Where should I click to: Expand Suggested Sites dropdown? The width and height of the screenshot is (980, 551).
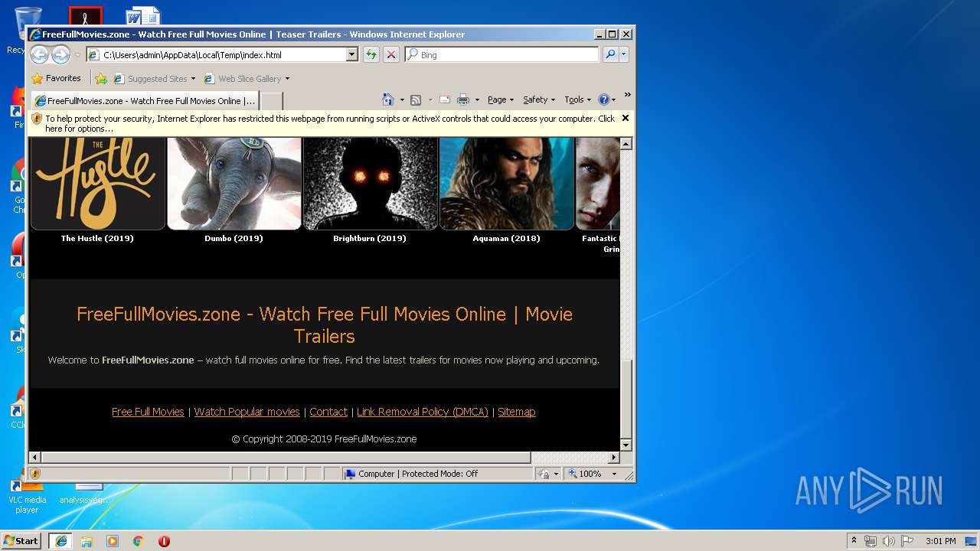pos(194,79)
